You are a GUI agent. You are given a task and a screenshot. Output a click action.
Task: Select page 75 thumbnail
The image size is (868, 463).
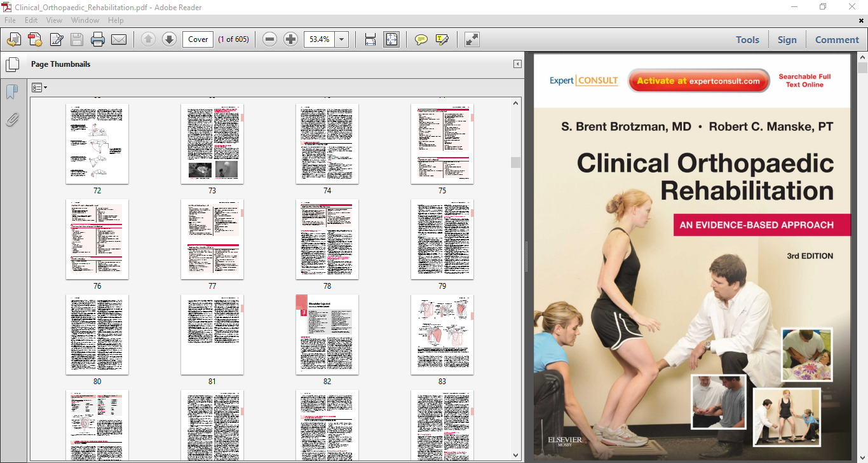pos(442,144)
